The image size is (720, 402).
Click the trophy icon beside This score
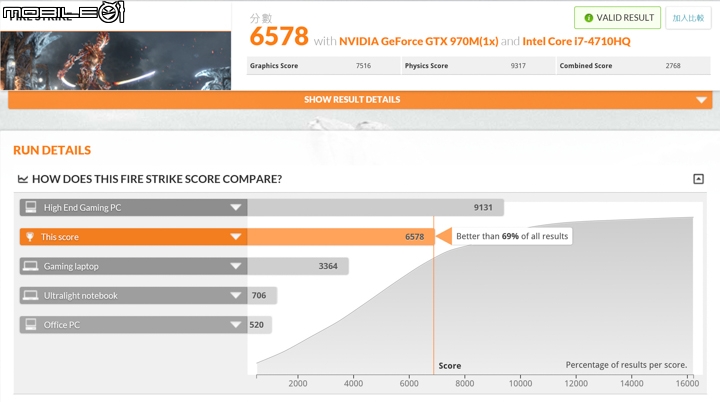[x=30, y=237]
